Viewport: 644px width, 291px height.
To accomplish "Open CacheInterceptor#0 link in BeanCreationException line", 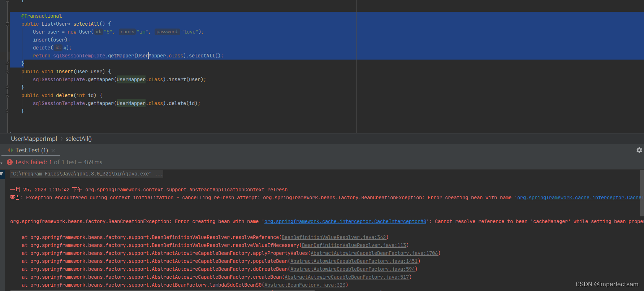I will point(345,221).
